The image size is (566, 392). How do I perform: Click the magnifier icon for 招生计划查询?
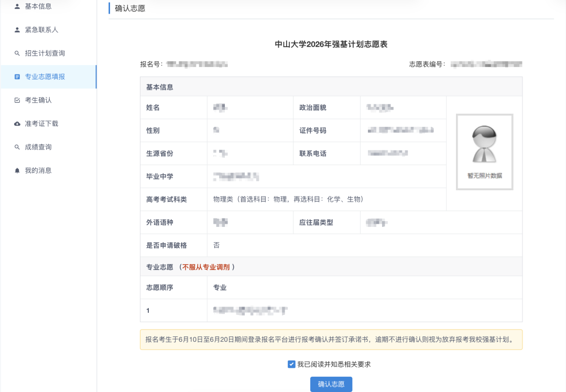pos(16,53)
